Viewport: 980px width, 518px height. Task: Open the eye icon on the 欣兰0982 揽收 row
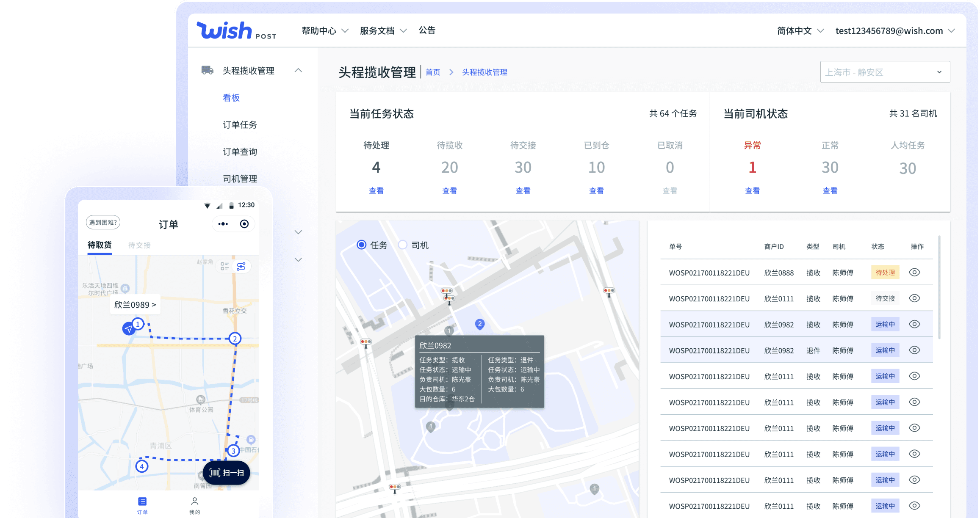coord(914,324)
